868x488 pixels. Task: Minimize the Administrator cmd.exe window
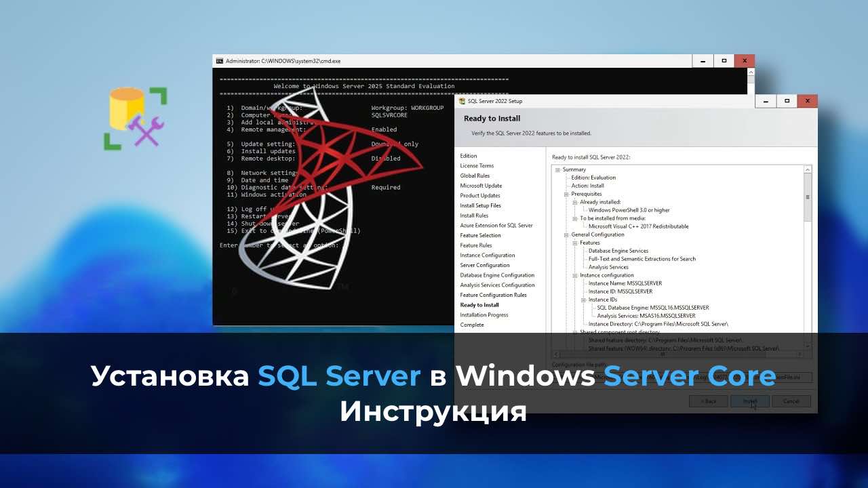tap(703, 61)
